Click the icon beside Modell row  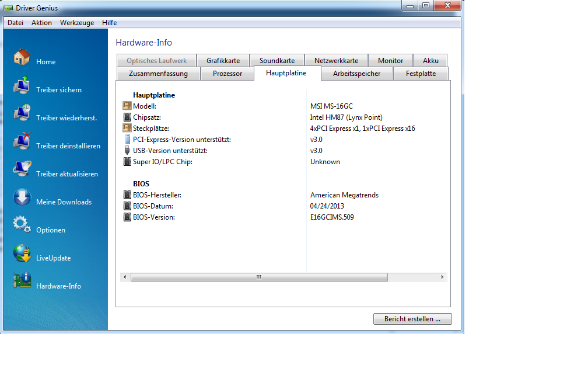(x=127, y=106)
